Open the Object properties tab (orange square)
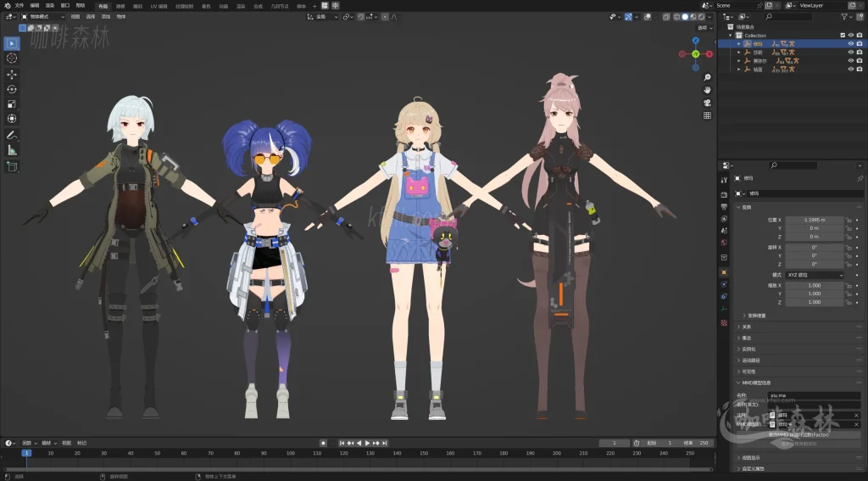 pos(724,272)
